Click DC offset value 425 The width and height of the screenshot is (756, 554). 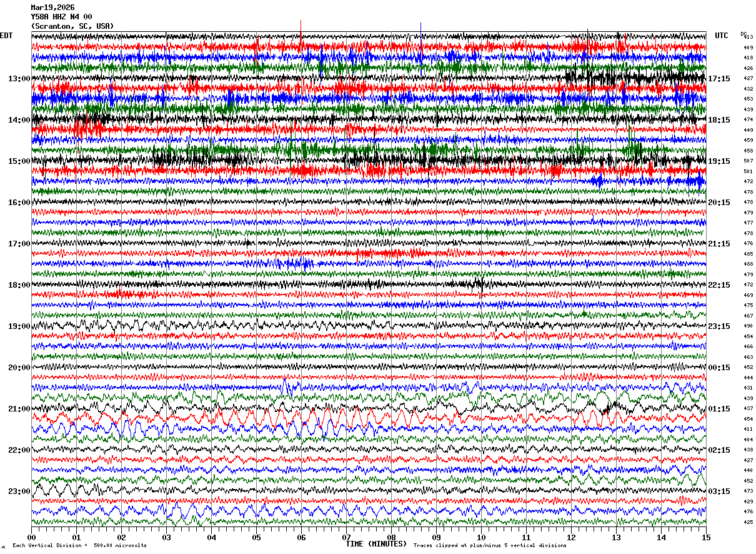click(x=748, y=522)
